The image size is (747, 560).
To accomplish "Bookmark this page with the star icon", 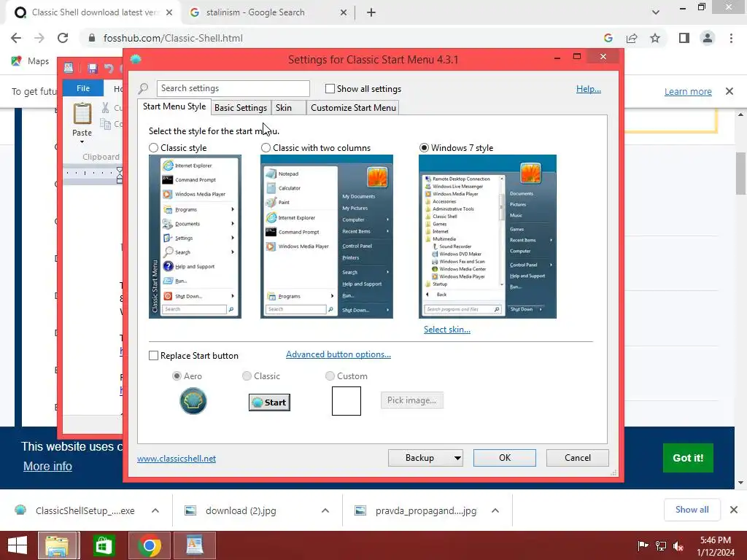I will click(655, 38).
